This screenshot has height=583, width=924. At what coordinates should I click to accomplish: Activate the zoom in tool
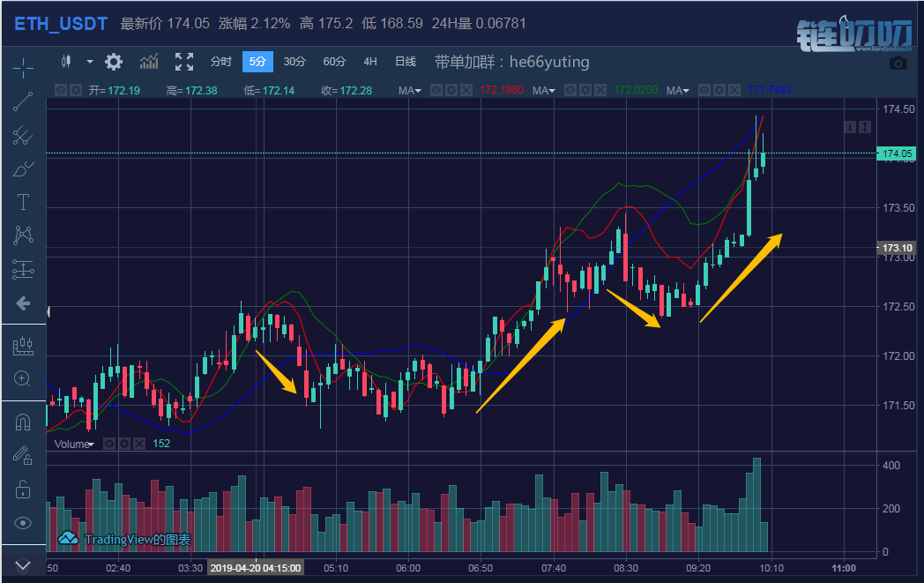(x=23, y=379)
